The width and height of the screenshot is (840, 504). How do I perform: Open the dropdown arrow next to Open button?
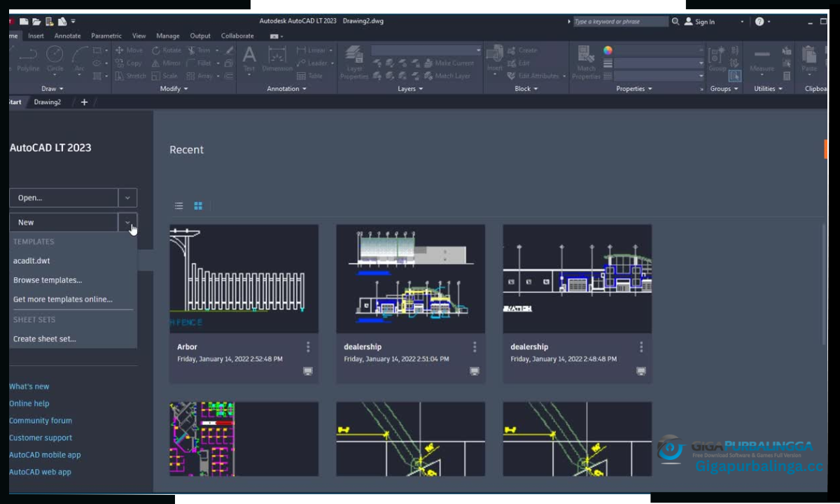point(127,198)
